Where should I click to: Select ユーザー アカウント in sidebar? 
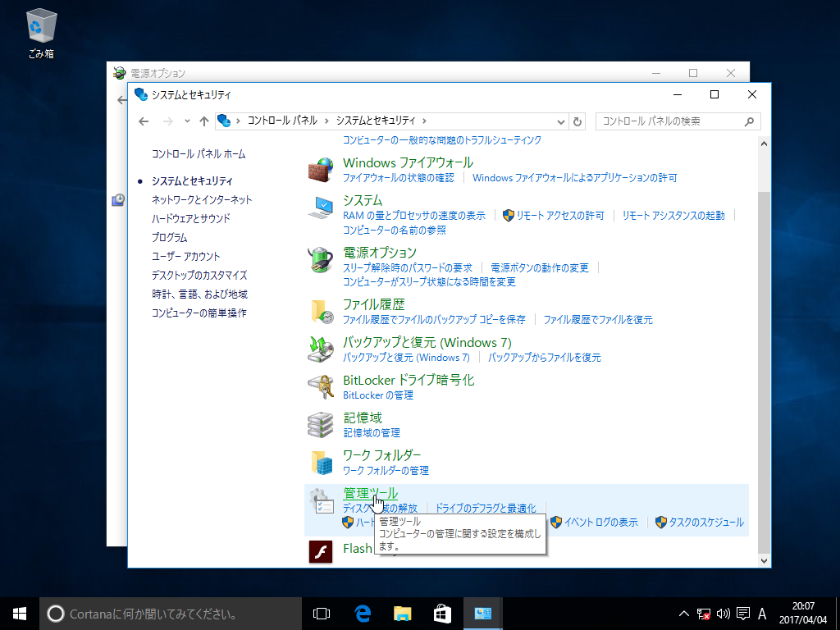click(186, 256)
